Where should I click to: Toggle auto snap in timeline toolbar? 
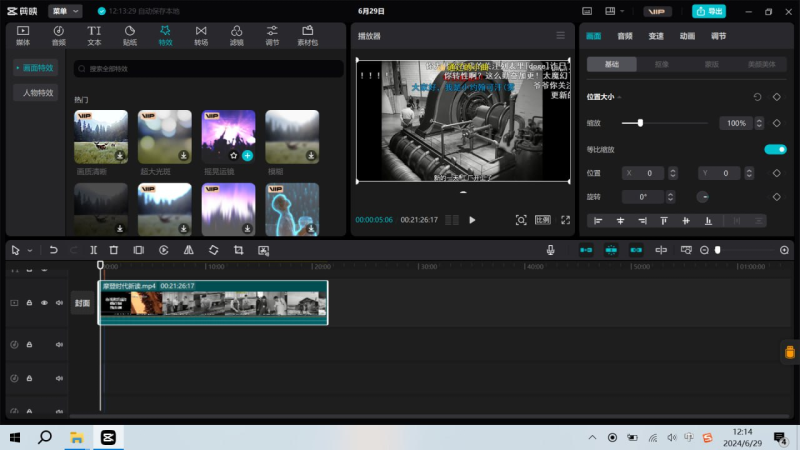pos(611,250)
